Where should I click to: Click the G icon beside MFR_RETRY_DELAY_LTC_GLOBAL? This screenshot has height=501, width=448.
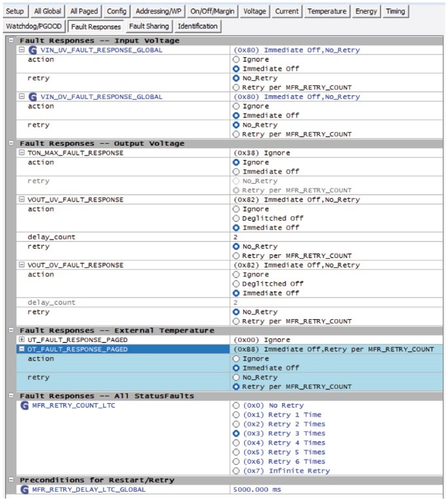[25, 490]
